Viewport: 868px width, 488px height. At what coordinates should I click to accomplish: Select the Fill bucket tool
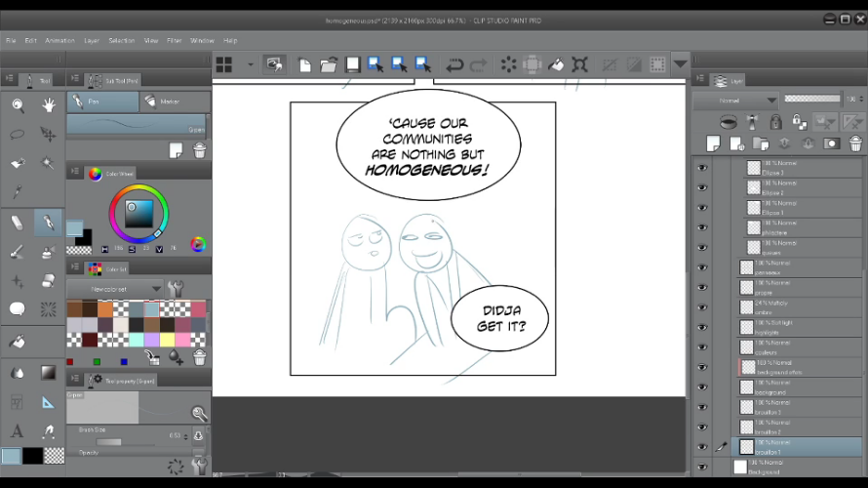click(x=18, y=342)
